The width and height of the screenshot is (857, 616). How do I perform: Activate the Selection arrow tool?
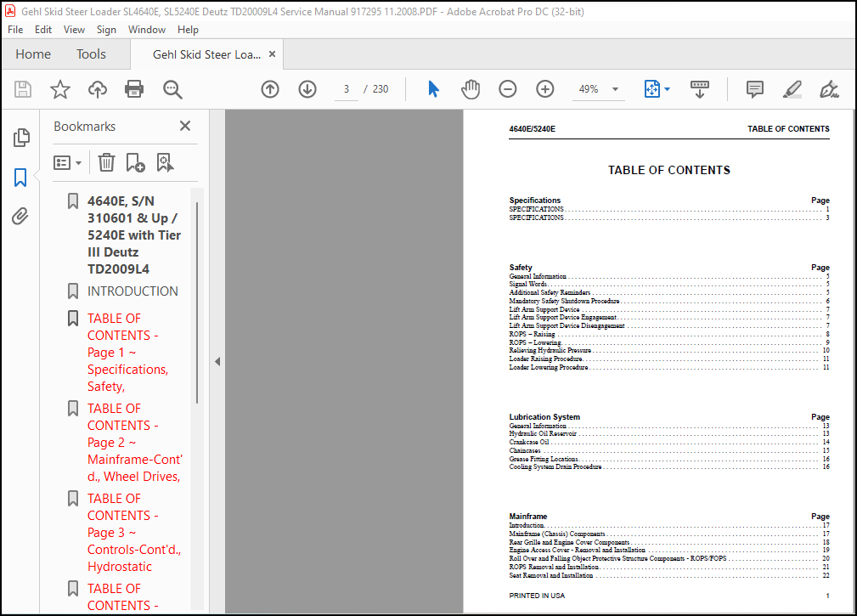[433, 89]
